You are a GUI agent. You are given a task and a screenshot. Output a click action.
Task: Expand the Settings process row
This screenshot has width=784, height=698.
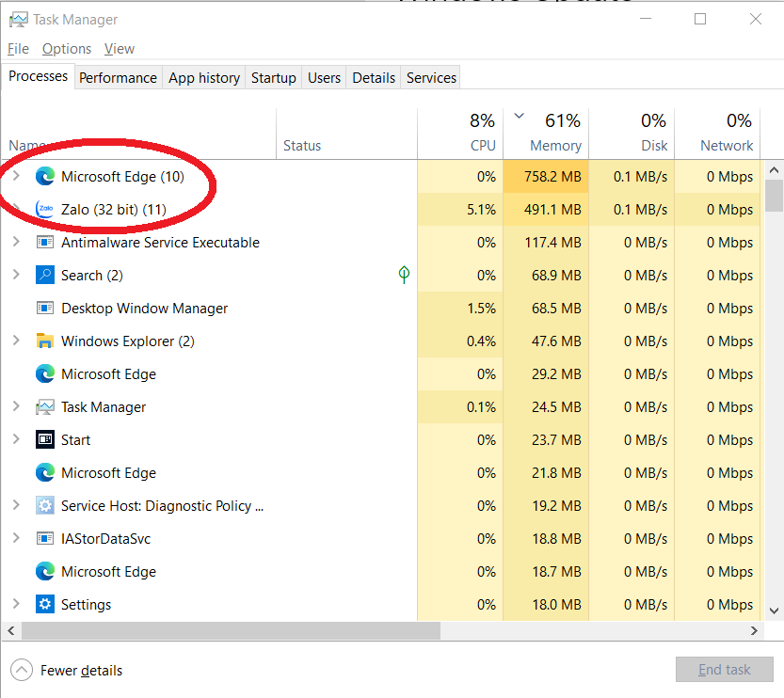tap(16, 604)
